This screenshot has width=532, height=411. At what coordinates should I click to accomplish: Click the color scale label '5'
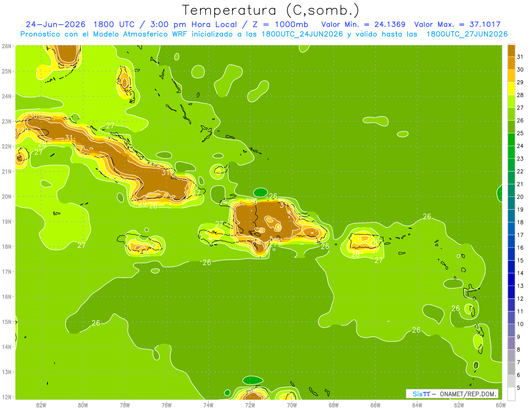click(x=519, y=388)
